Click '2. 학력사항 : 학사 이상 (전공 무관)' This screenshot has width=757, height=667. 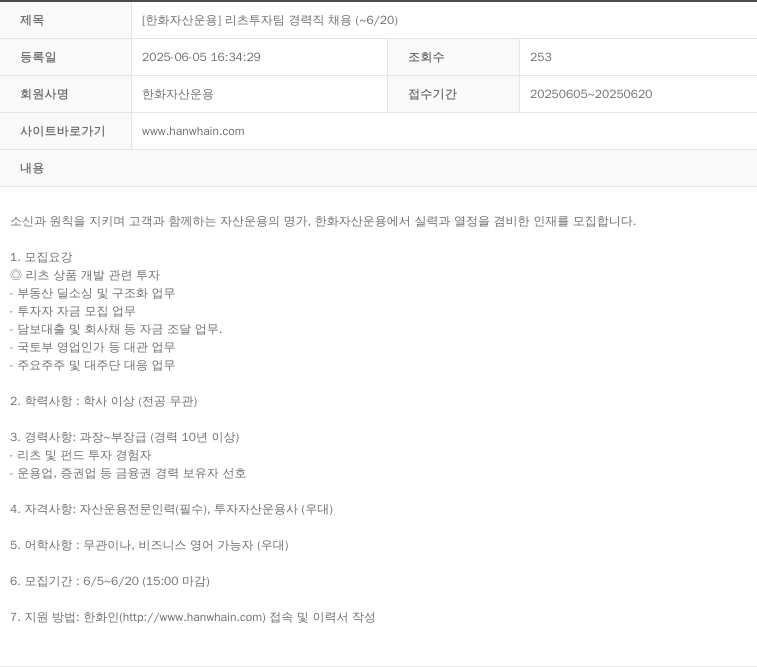click(x=104, y=401)
